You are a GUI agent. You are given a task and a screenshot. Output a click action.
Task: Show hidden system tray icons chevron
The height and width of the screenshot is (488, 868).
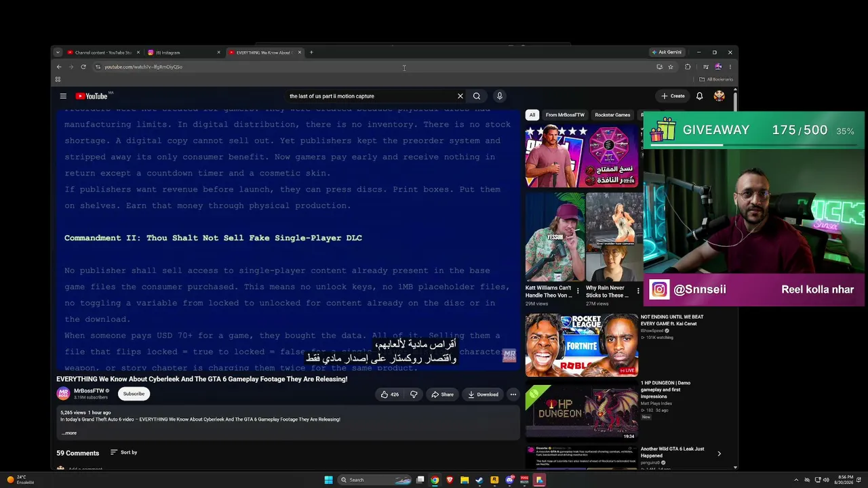pos(797,480)
